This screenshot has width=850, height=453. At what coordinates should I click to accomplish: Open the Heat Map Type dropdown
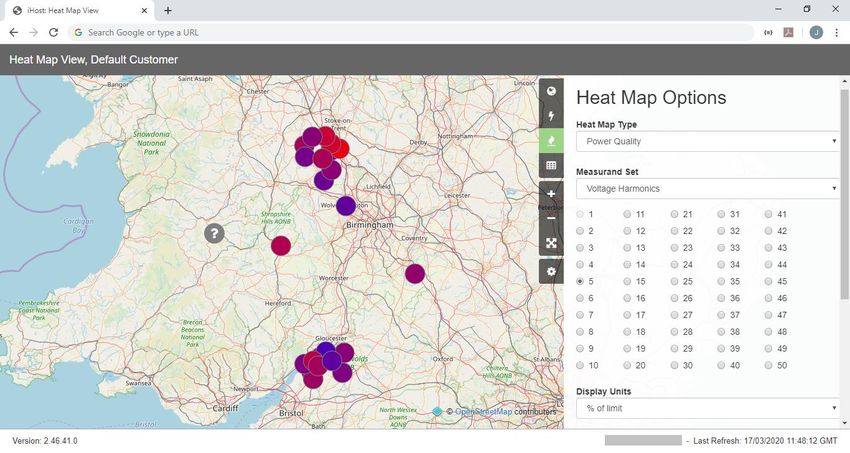[x=708, y=141]
